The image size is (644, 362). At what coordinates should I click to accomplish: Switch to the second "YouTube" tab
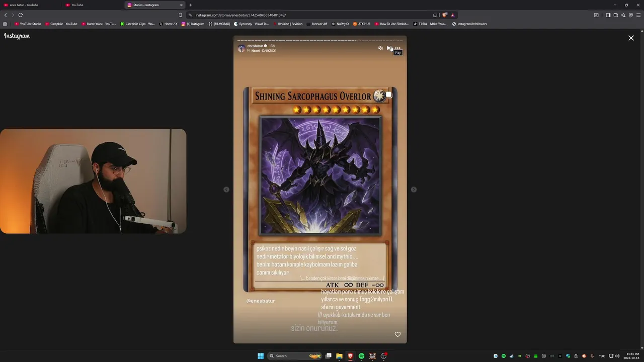93,5
